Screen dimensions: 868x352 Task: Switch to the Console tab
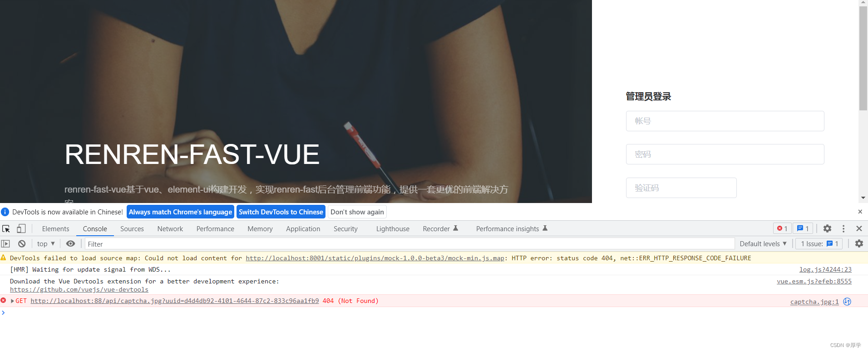[x=95, y=229]
